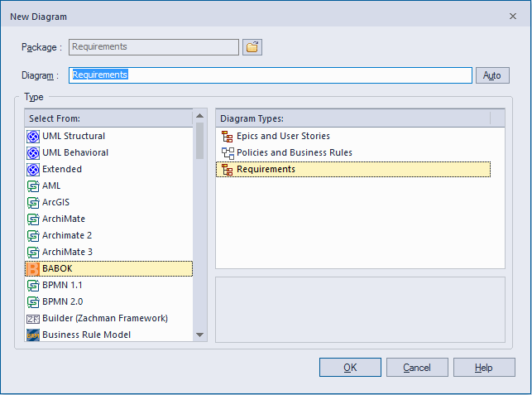
Task: Click the Diagram name input field
Action: tap(271, 75)
